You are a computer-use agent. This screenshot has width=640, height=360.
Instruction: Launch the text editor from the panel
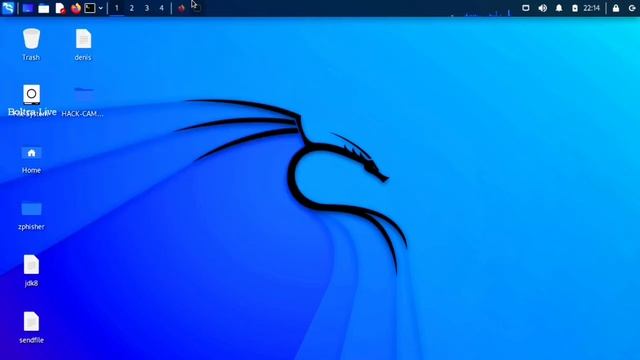(x=60, y=8)
